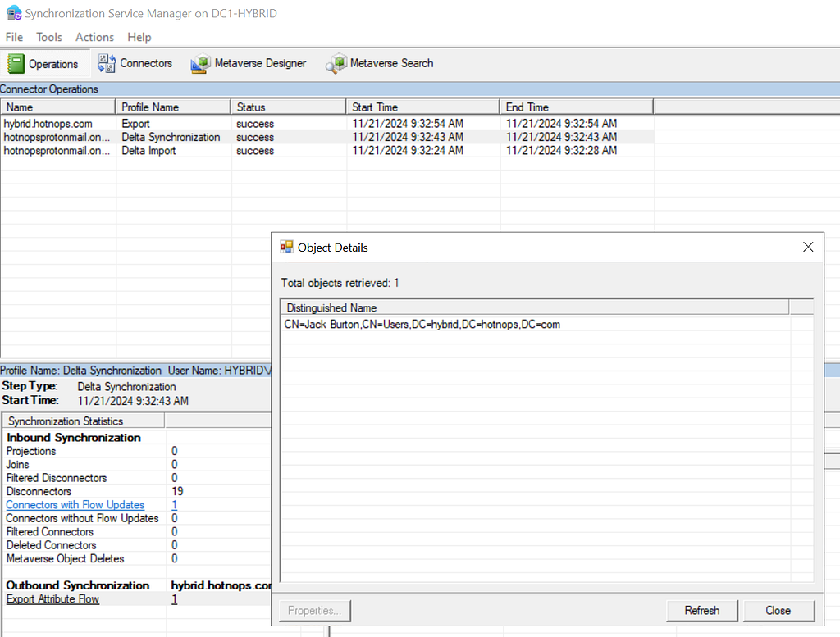Click the Inbound Synchronization heading
840x637 pixels.
(73, 437)
